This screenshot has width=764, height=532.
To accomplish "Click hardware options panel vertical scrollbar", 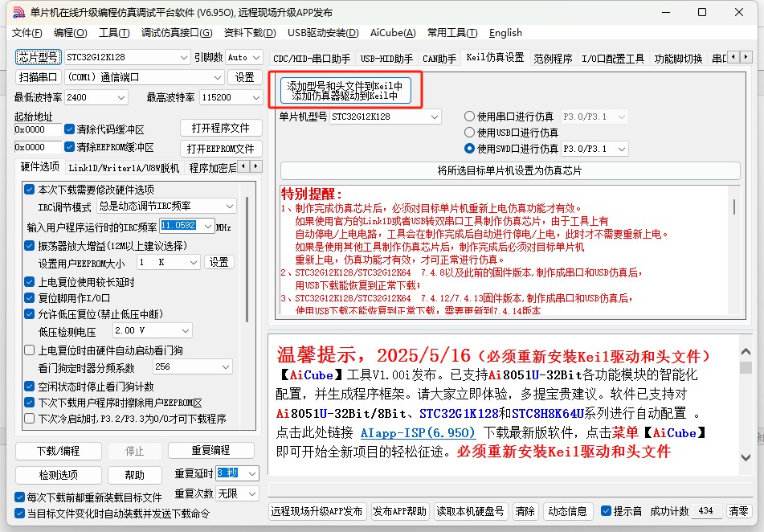I will 247,259.
